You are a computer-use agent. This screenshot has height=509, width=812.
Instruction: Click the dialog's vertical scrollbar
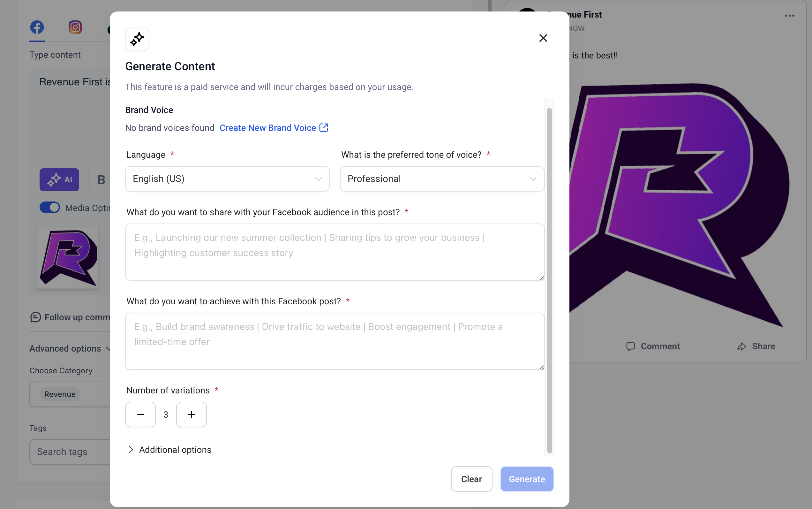point(549,279)
